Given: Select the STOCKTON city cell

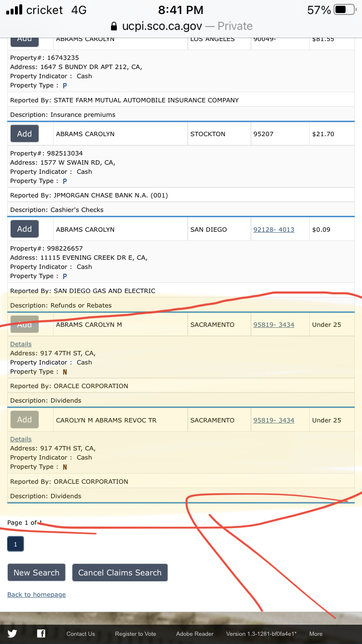Looking at the screenshot, I should pyautogui.click(x=219, y=134).
